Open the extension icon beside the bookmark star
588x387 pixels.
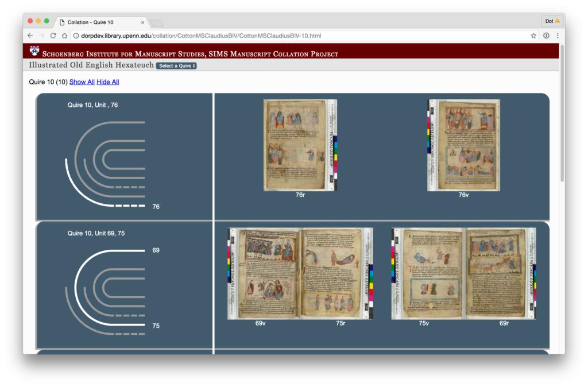coord(547,36)
